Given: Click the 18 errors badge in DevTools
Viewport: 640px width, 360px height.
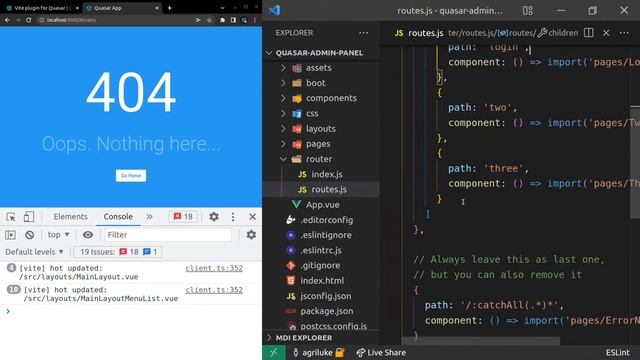Looking at the screenshot, I should pyautogui.click(x=183, y=217).
